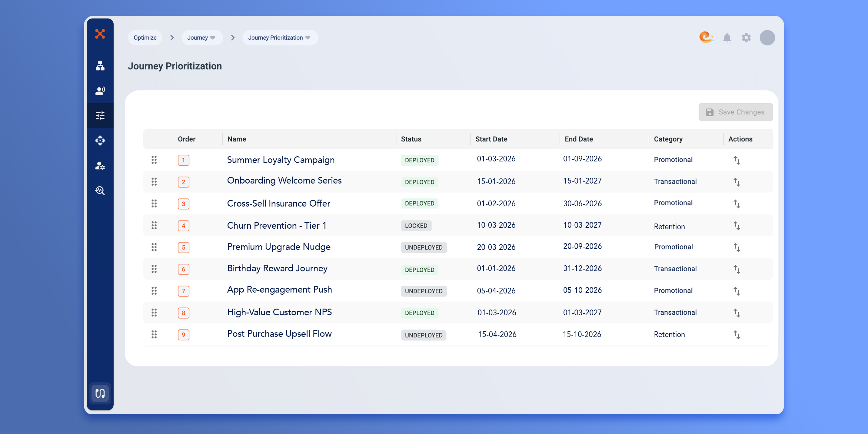
Task: Click the analytics magnifier sidebar icon
Action: coord(100,190)
